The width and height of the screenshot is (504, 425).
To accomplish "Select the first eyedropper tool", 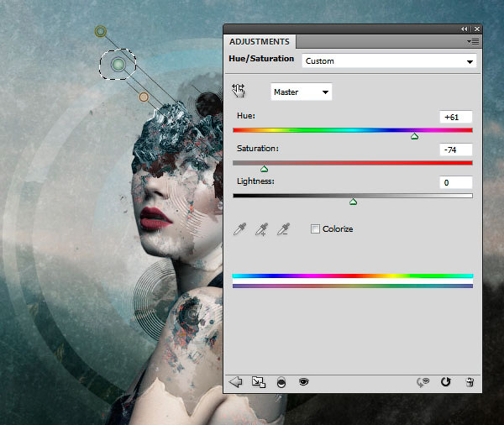I will (x=239, y=229).
